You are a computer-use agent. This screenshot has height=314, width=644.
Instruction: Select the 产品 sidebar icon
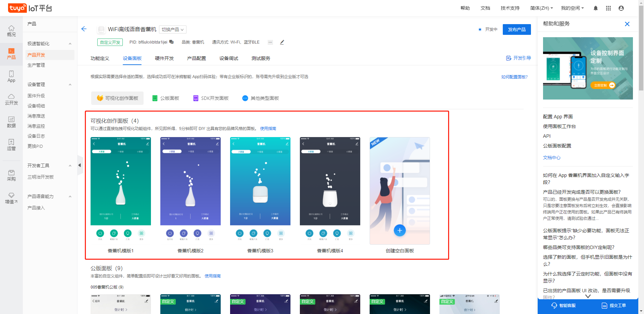[x=11, y=54]
